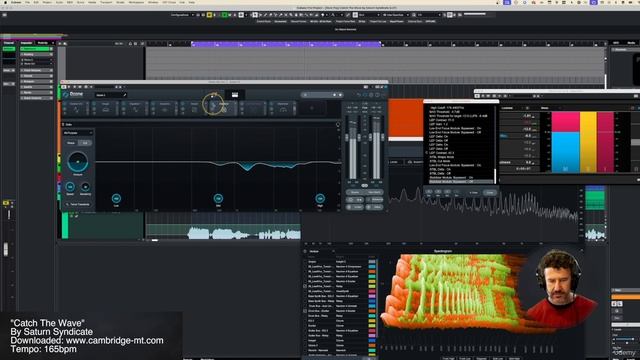Click the hamburger icon at left of Cubase toolbar
This screenshot has height=360, width=640.
click(4, 15)
